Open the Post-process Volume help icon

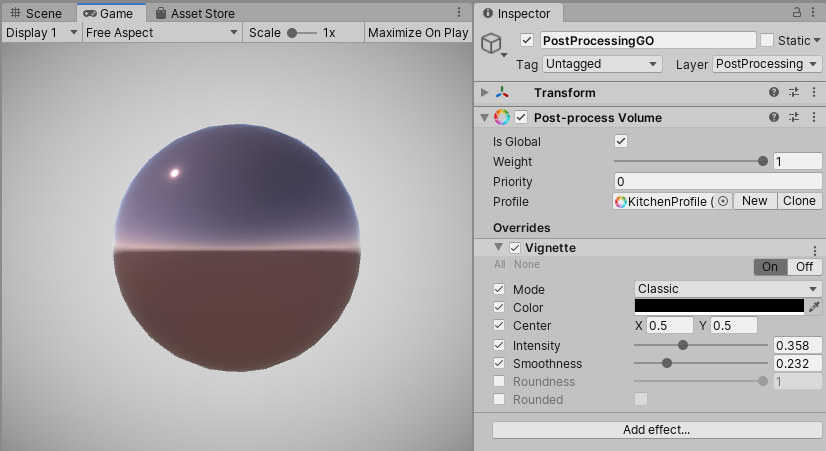774,117
